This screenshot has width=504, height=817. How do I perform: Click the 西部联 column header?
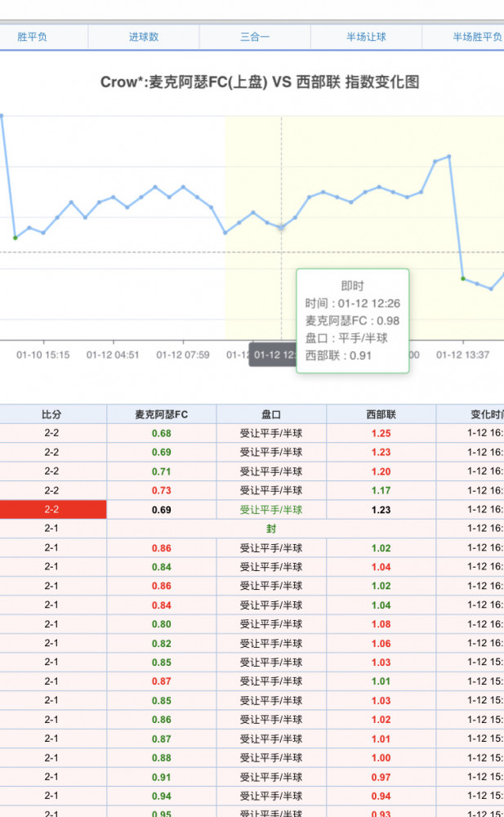pos(381,415)
